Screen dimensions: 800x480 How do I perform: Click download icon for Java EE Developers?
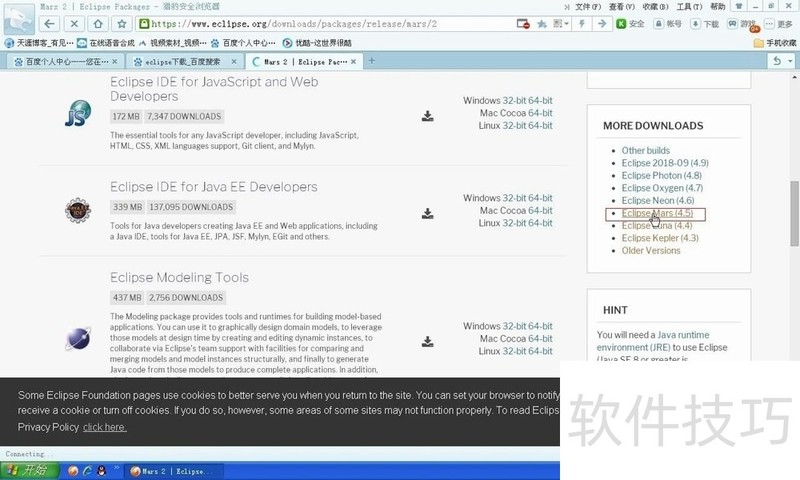click(428, 213)
